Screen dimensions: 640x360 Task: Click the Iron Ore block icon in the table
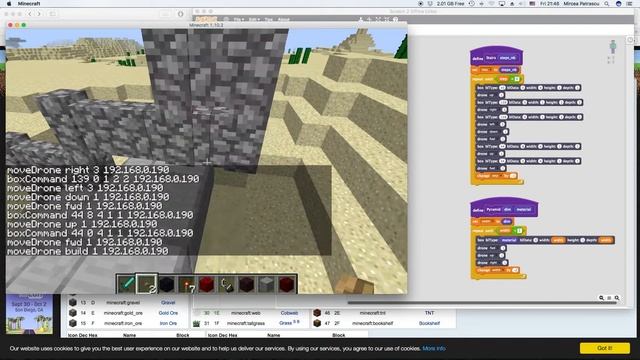click(x=73, y=323)
